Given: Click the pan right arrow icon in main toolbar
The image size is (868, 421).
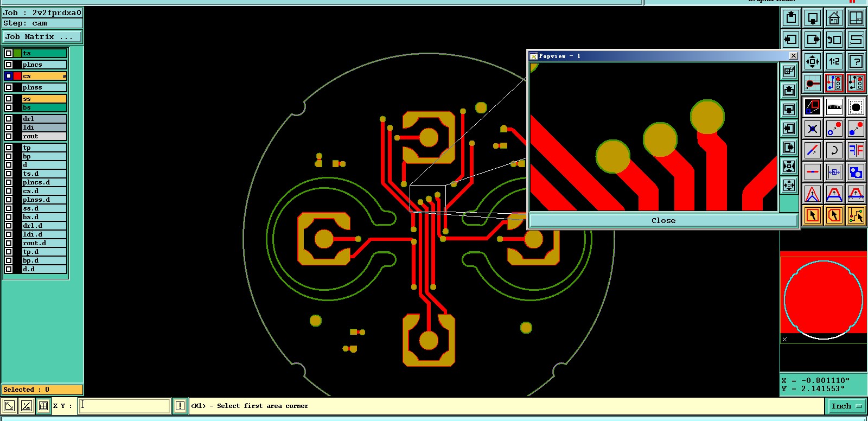Looking at the screenshot, I should click(x=813, y=40).
